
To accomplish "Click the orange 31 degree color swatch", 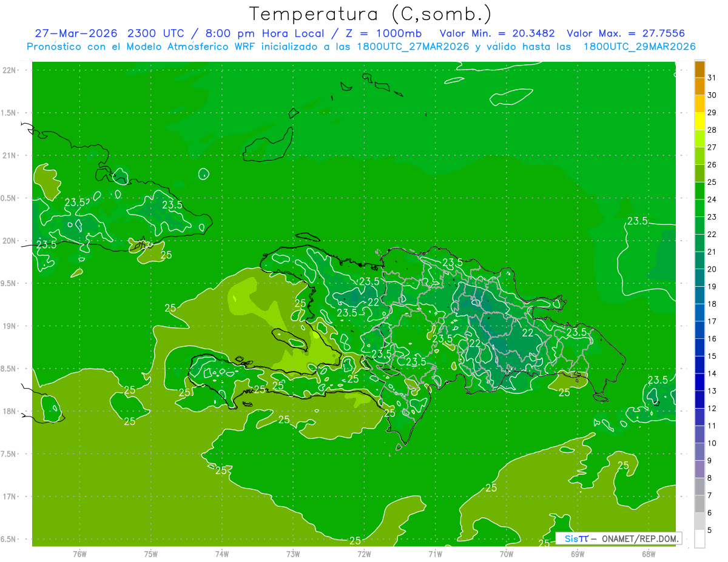I will point(699,69).
